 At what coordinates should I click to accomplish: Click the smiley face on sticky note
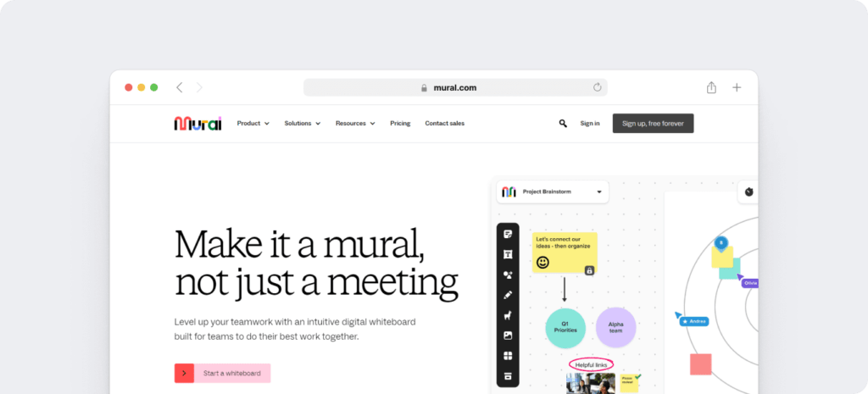pos(543,263)
